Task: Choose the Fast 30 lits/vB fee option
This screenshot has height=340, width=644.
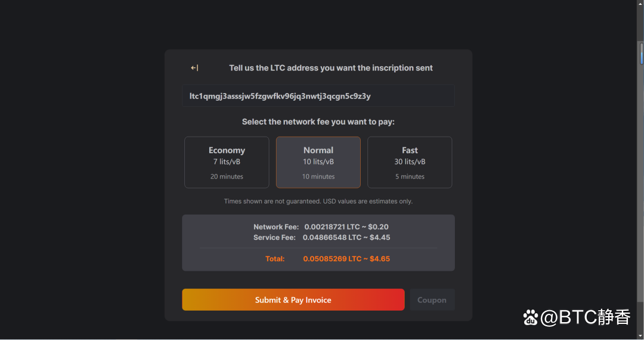Action: 410,162
